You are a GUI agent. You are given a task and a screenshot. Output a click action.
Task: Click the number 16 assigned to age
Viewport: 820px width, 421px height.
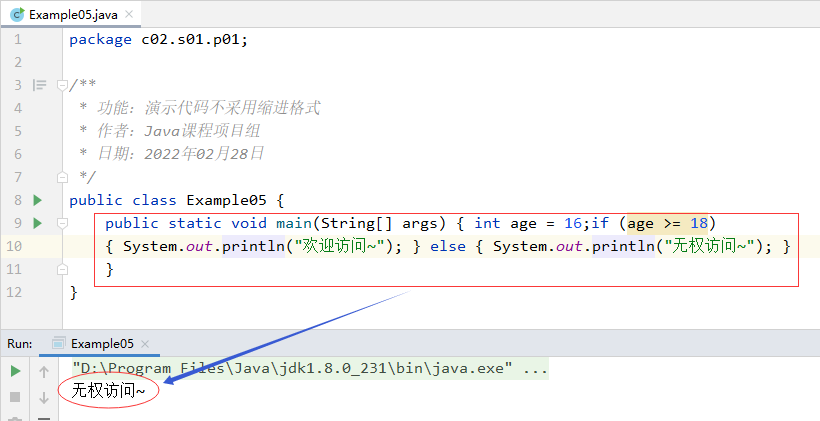[573, 223]
